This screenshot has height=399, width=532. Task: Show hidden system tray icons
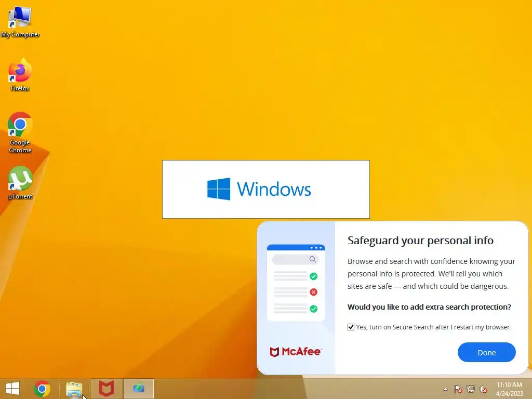click(445, 389)
